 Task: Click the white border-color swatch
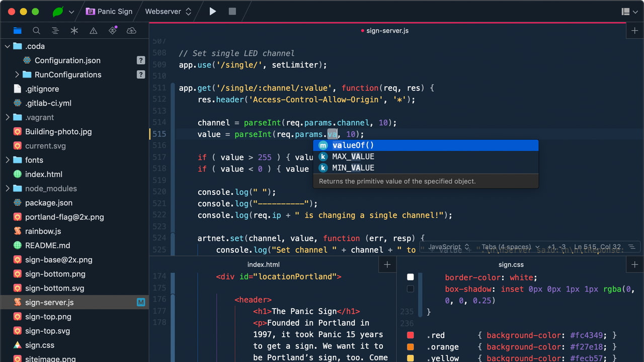[410, 277]
